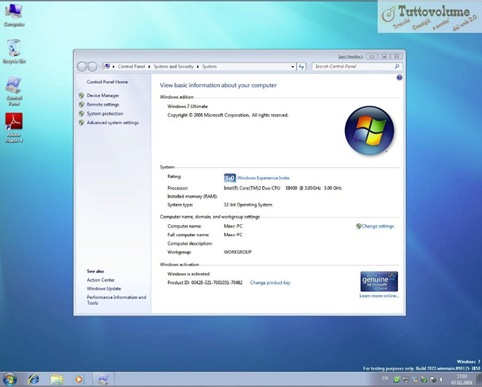
Task: Open Advanced system settings
Action: click(113, 123)
